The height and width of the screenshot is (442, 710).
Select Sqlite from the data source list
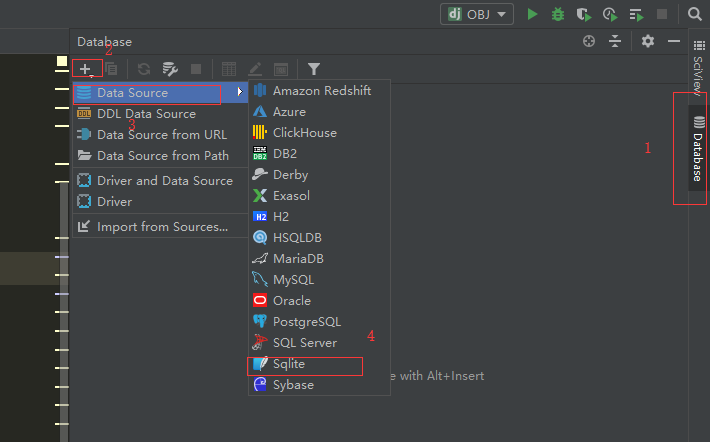pyautogui.click(x=289, y=364)
